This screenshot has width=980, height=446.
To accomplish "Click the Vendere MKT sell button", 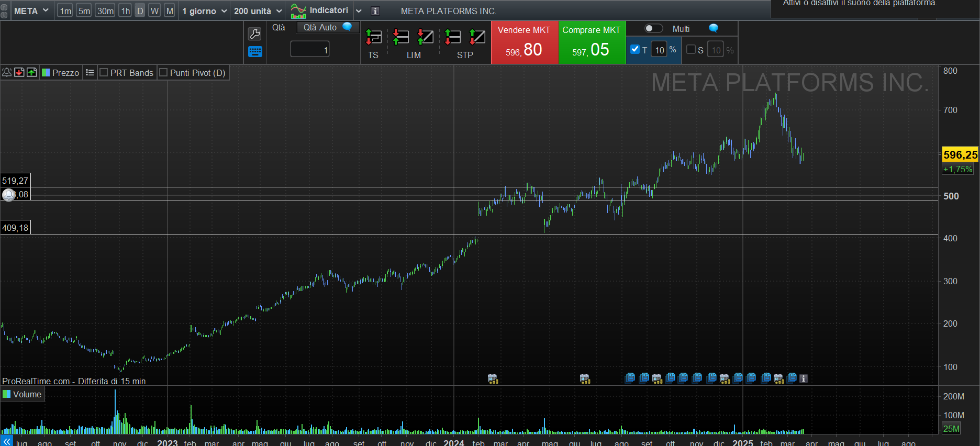I will click(x=525, y=42).
